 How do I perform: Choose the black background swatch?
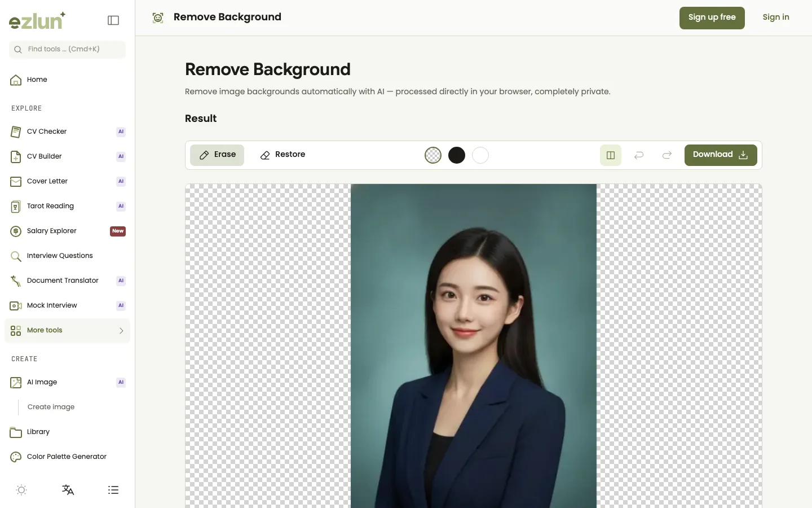point(457,155)
